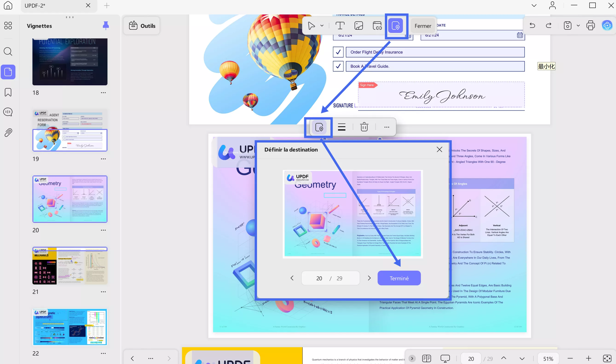Image resolution: width=616 pixels, height=364 pixels.
Task: Uncheck Book A Travel Guide checkbox
Action: 338,66
